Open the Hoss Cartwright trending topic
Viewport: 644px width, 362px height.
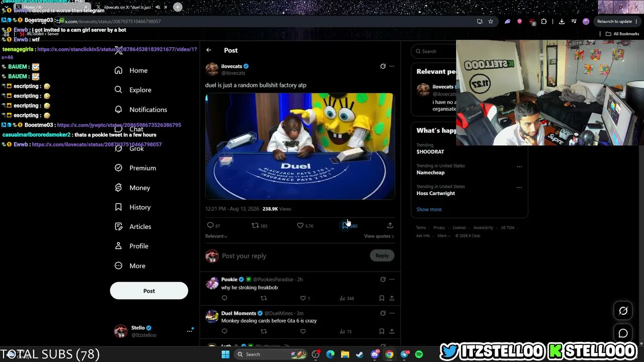coord(436,193)
